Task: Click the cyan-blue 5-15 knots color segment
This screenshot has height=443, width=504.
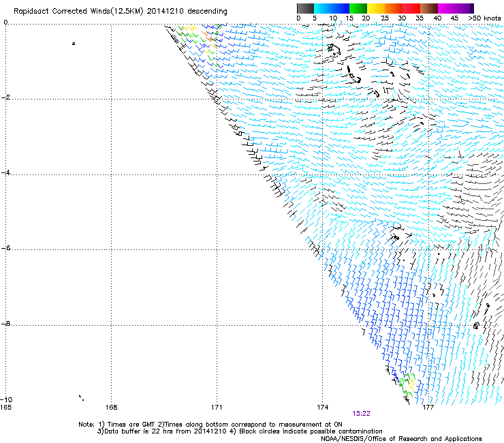Action: pos(332,8)
